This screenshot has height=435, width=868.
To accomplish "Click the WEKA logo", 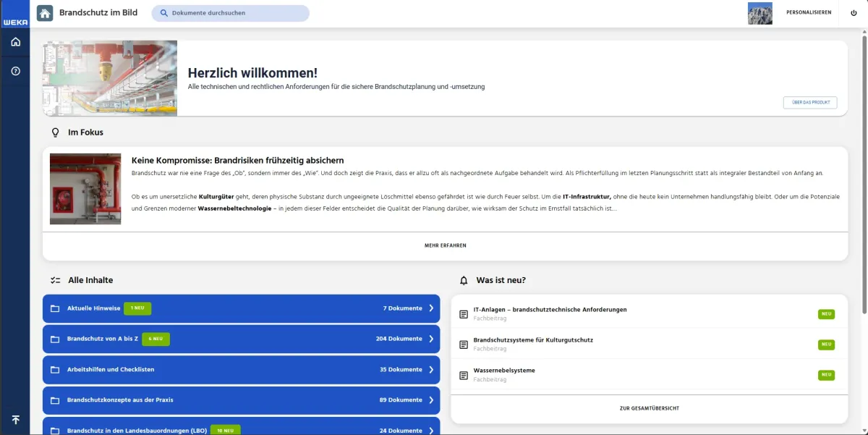I will (x=15, y=15).
